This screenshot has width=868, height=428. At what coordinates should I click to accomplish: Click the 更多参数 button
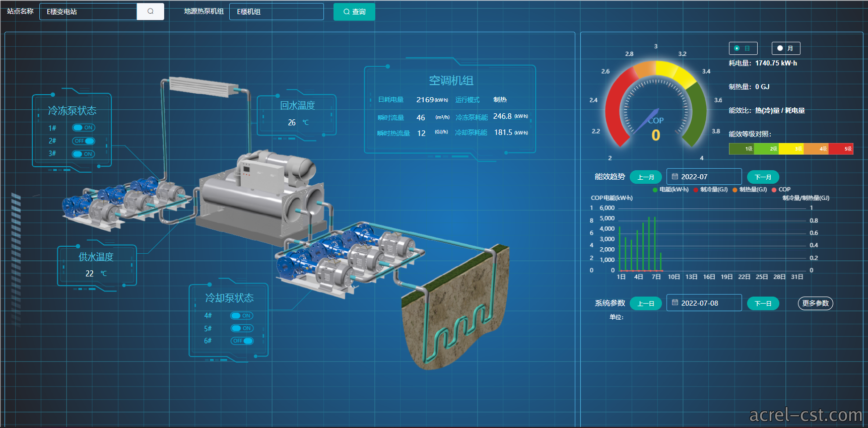[x=816, y=303]
